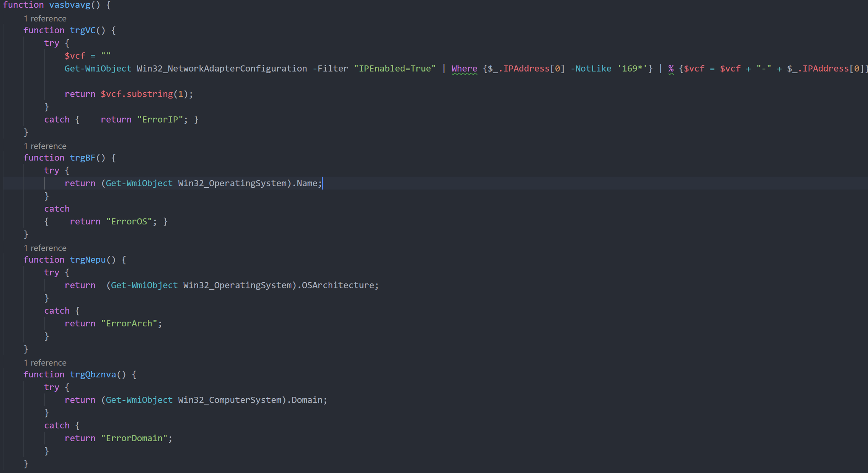Click the "IPEnabled=True" filter string
Viewport: 868px width, 473px height.
coord(395,69)
